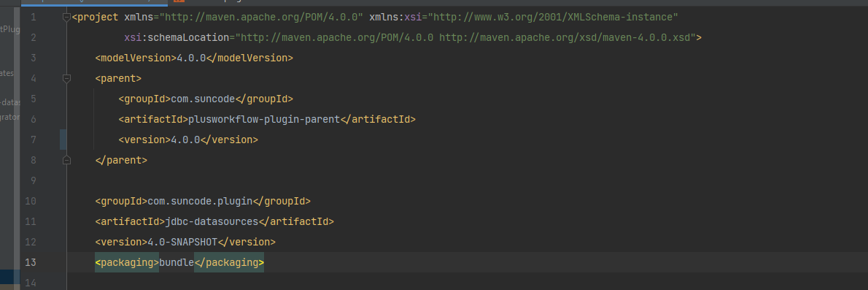Collapse the parent block at line 4
868x290 pixels.
(66, 79)
